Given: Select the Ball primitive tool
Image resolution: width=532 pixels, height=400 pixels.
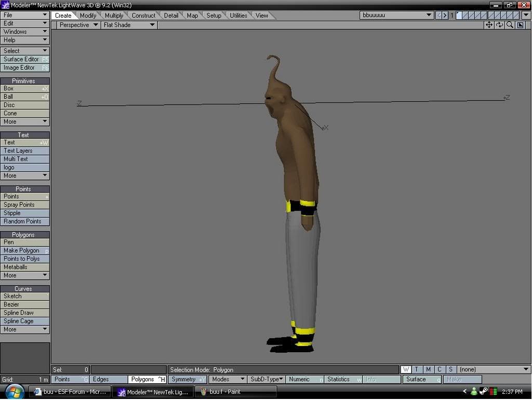Looking at the screenshot, I should [x=25, y=97].
